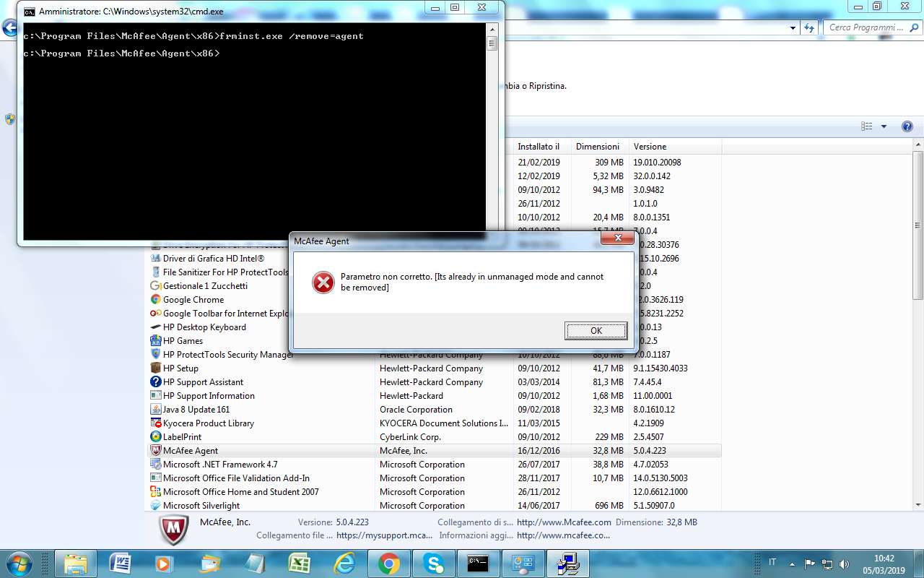Open Skype from the taskbar
This screenshot has width=924, height=578.
point(434,563)
